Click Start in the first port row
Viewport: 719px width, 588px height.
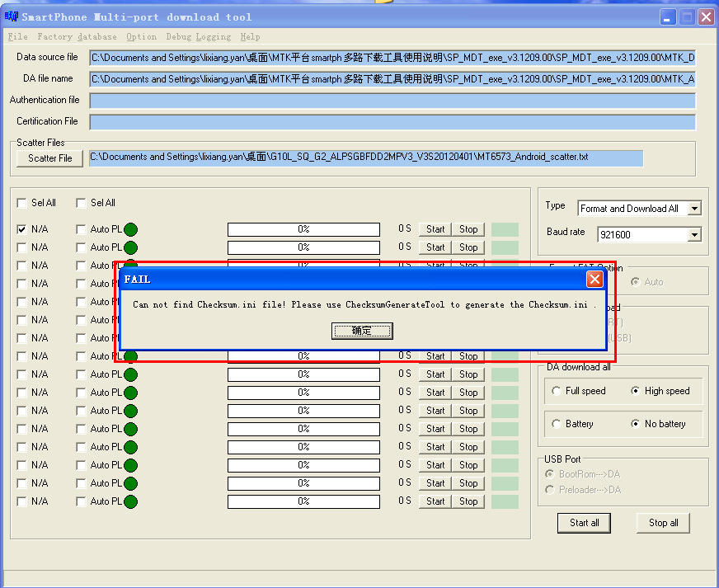[x=435, y=229]
